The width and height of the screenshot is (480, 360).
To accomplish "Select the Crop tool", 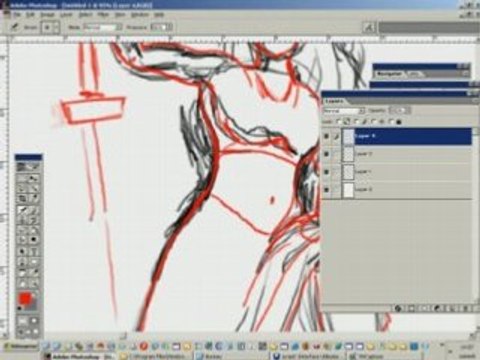I will point(22,199).
